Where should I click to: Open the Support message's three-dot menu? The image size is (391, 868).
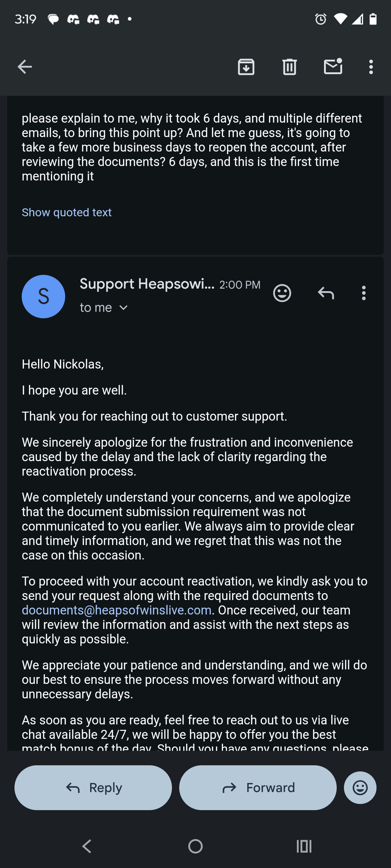364,293
